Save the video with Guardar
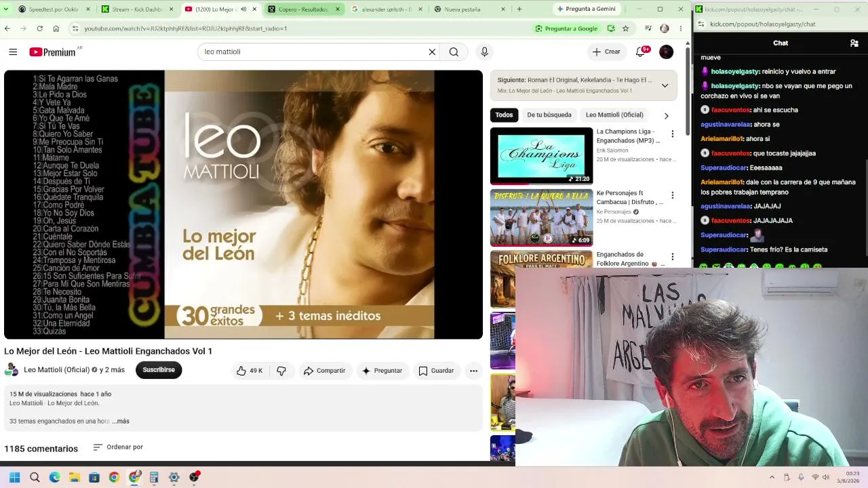Image resolution: width=868 pixels, height=488 pixels. point(436,371)
